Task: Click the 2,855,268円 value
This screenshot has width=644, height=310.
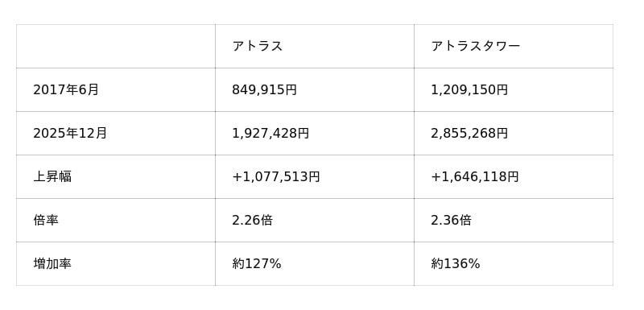Action: tap(469, 133)
